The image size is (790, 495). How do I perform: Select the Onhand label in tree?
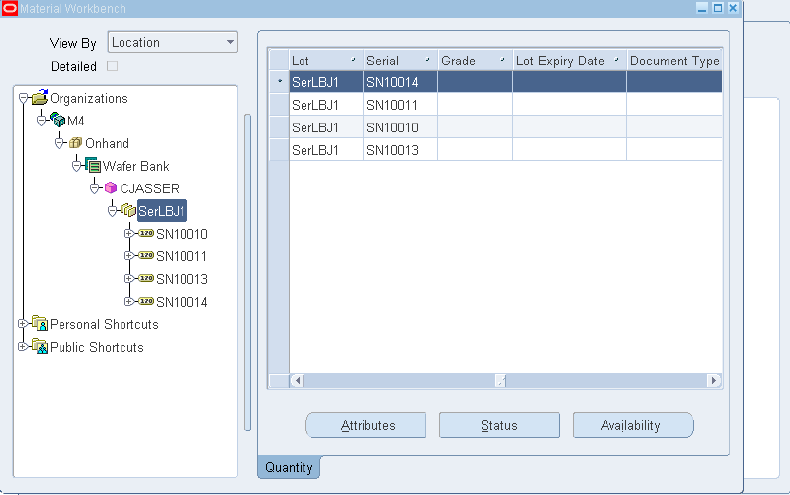tap(107, 143)
